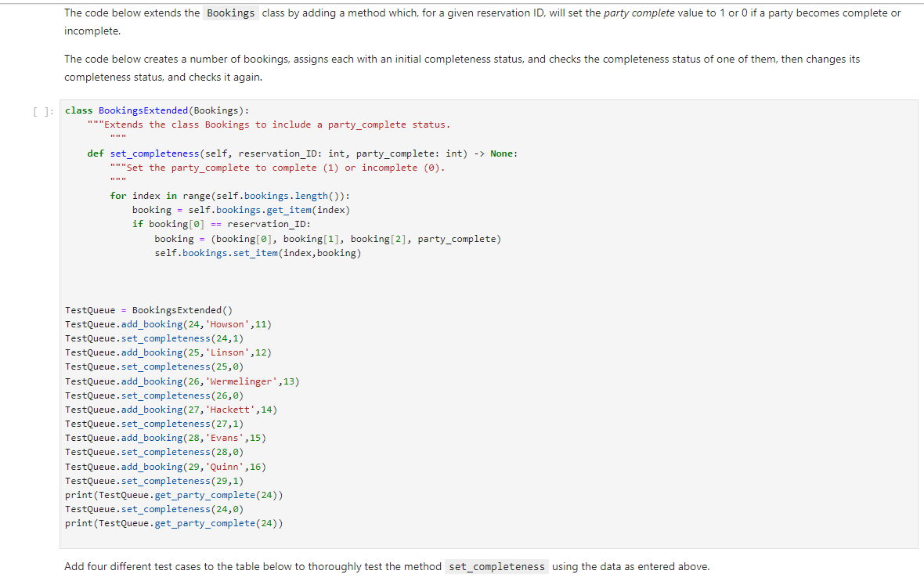This screenshot has width=924, height=585.
Task: Click the add_booking line for Howson
Action: tap(168, 323)
